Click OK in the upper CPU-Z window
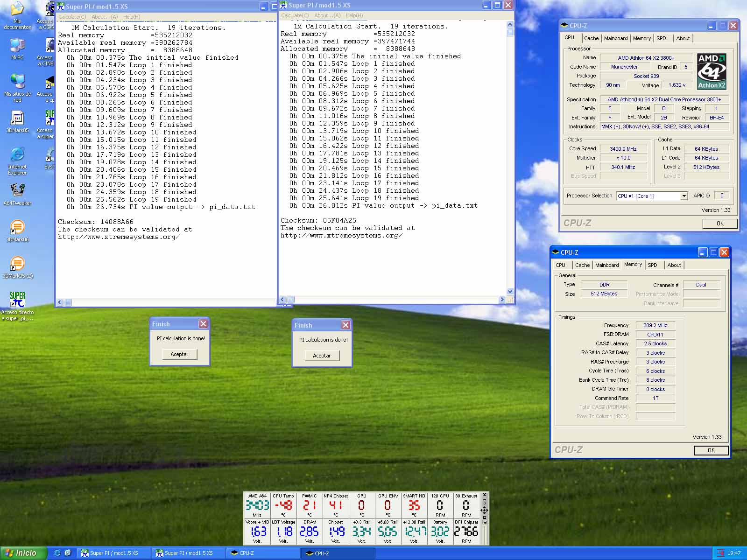 [x=720, y=224]
